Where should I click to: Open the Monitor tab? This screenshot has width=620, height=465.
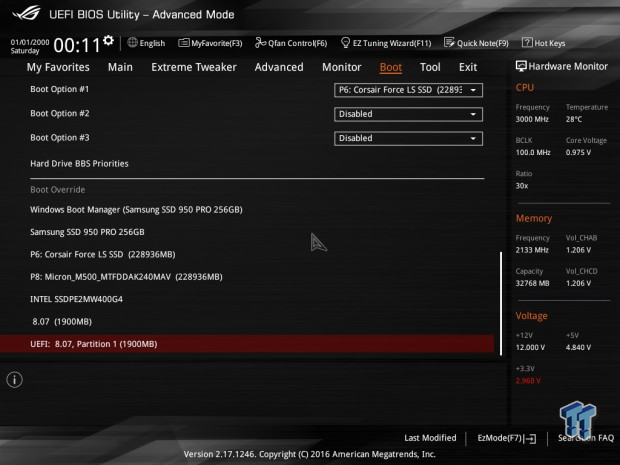342,67
